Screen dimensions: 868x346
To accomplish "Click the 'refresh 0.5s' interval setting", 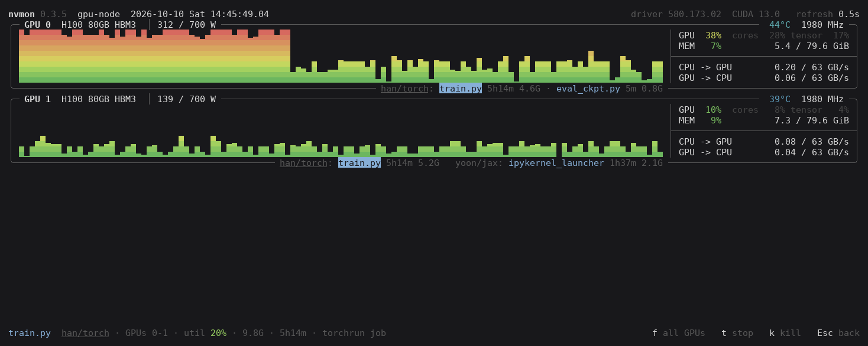I will click(828, 14).
